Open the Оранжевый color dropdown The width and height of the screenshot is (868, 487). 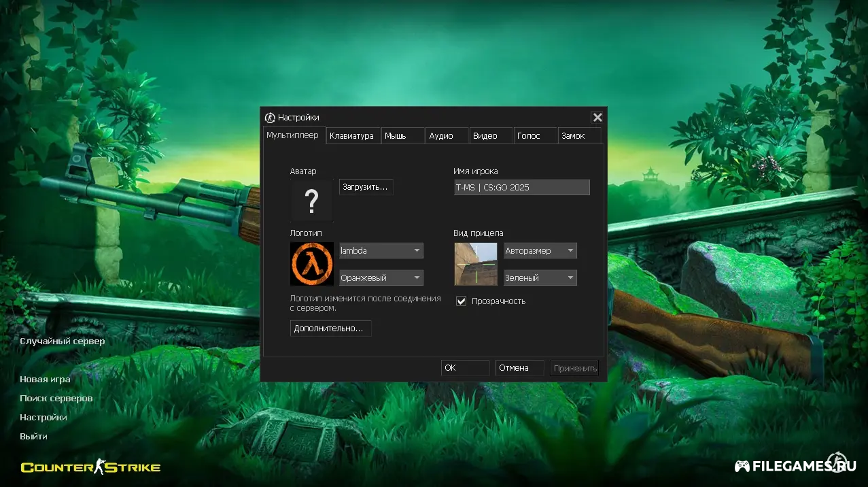pyautogui.click(x=381, y=278)
